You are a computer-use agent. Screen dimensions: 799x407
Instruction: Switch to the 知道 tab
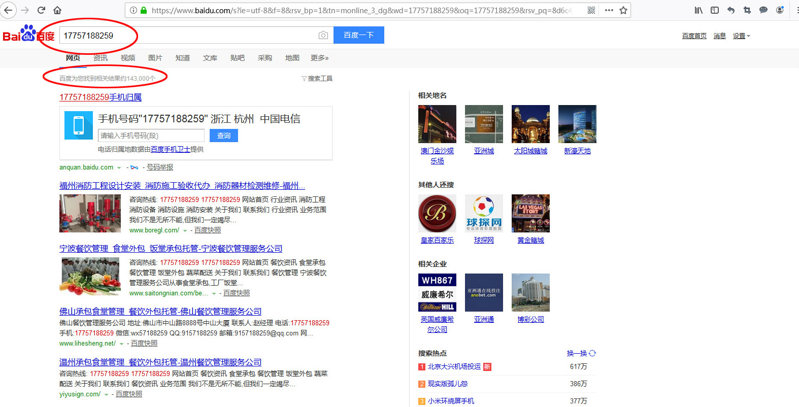182,58
